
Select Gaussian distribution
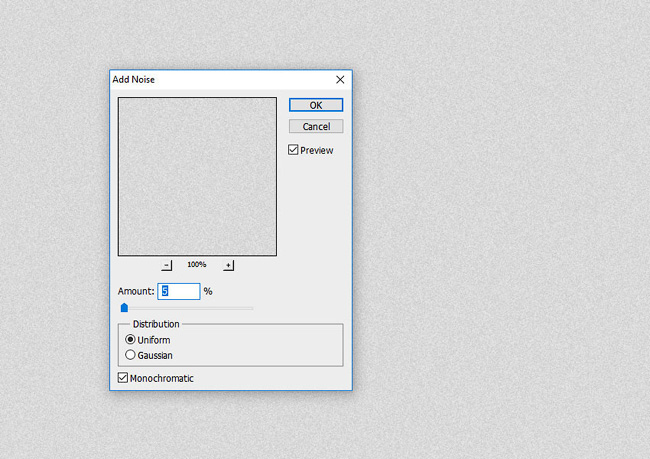(x=130, y=355)
